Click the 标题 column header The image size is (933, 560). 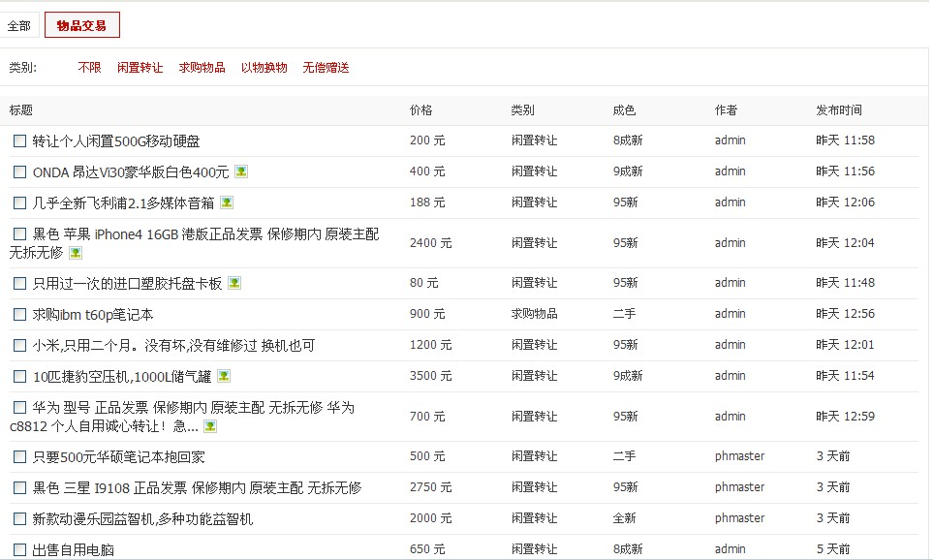20,110
